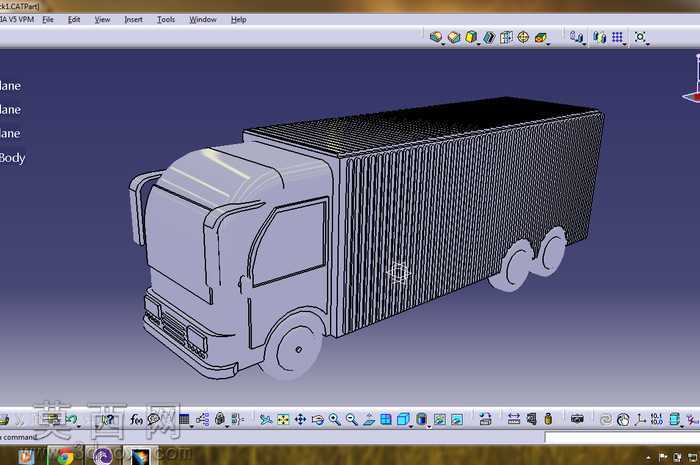This screenshot has width=700, height=465.
Task: Click the Zoom Out magnifier
Action: point(352,419)
